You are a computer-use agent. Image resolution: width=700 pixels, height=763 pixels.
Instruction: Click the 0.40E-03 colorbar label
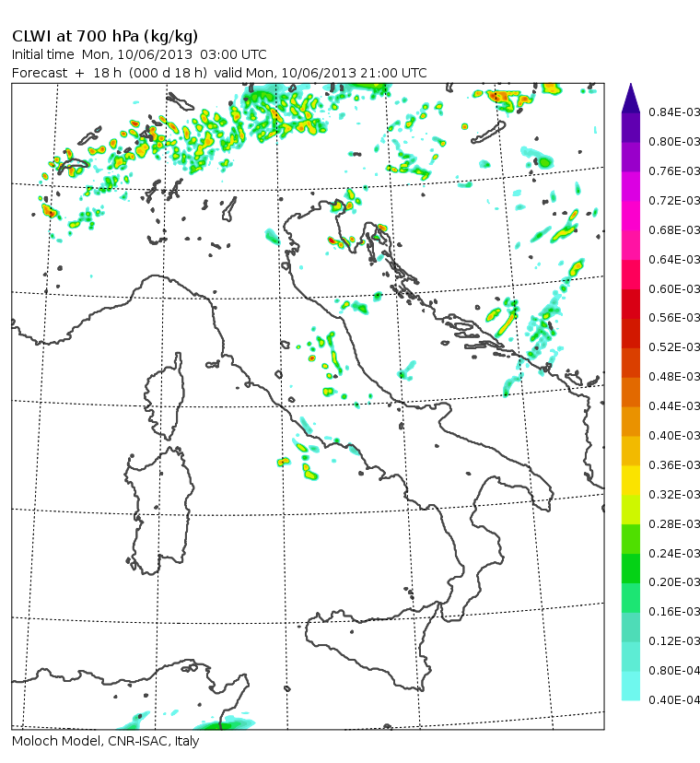coord(674,436)
